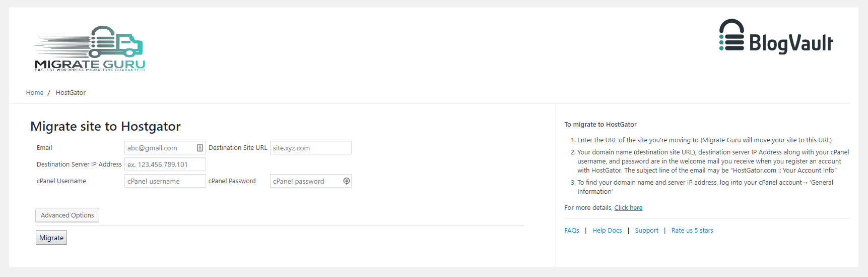Click the BlogVault logo
The height and width of the screenshot is (277, 868).
tap(776, 37)
